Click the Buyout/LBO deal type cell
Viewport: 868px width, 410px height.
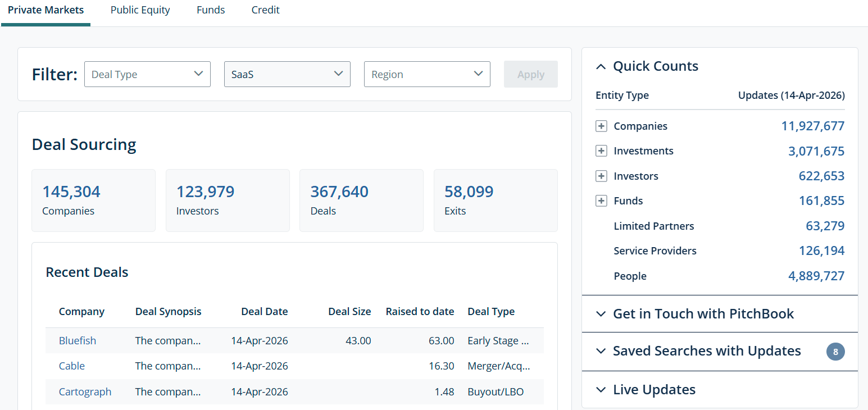point(496,391)
